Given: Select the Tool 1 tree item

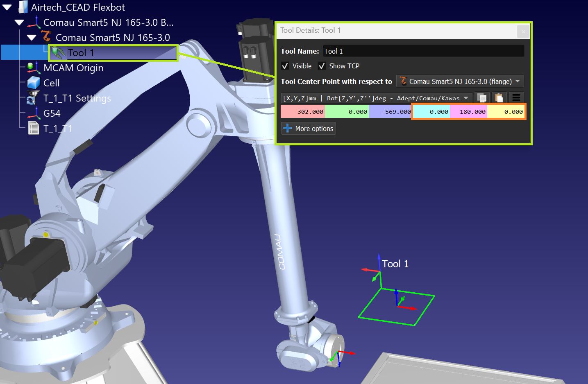Looking at the screenshot, I should (x=81, y=53).
